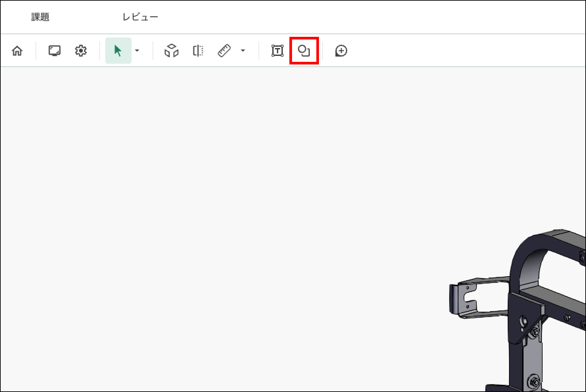Select the Measure ruler tool

tap(224, 51)
